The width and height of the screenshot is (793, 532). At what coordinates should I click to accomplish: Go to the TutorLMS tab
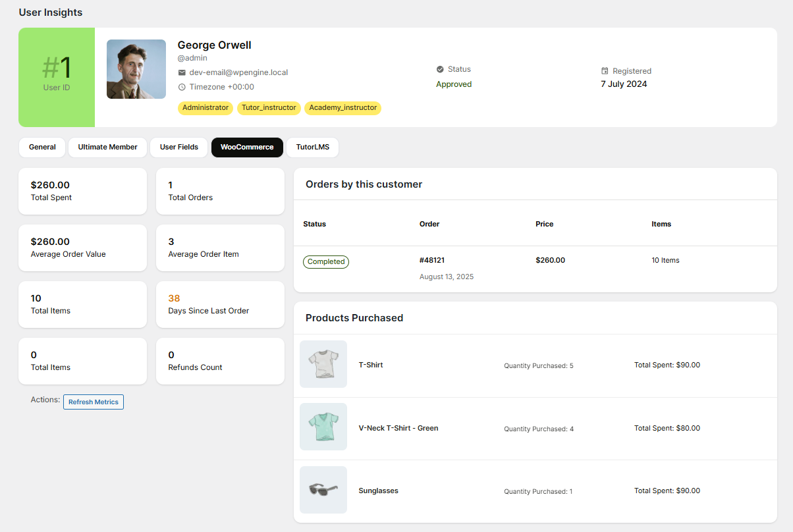point(313,147)
